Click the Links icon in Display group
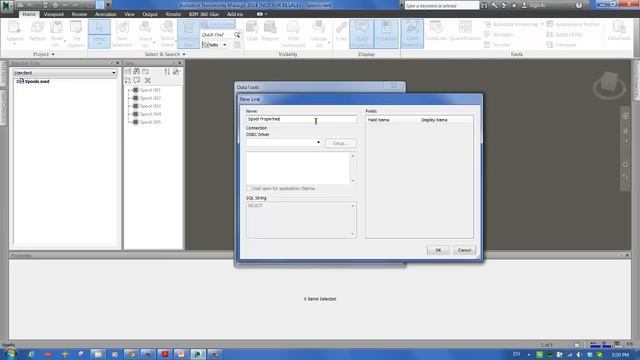This screenshot has width=640, height=360. (x=341, y=32)
